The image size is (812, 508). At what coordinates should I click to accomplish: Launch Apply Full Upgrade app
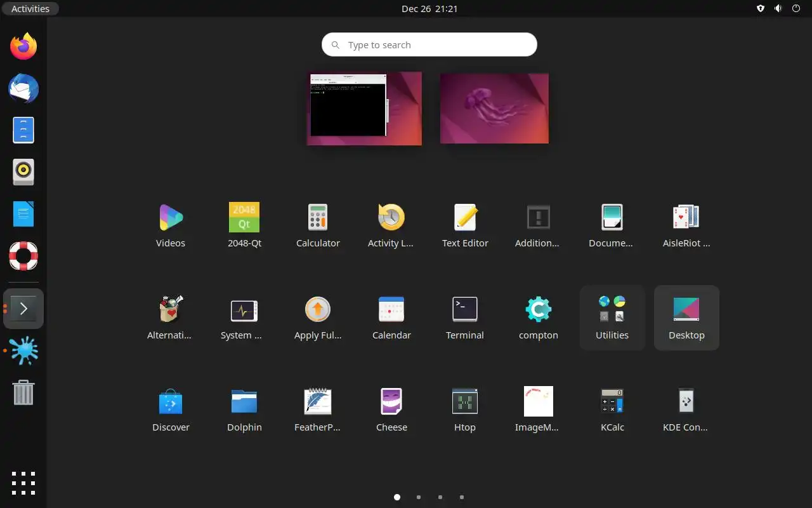318,317
